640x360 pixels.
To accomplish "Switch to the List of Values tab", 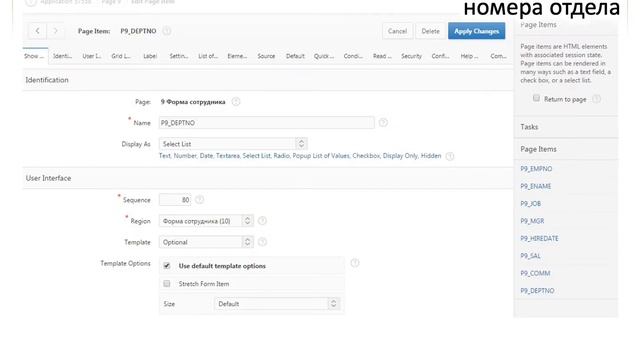I will coord(208,56).
